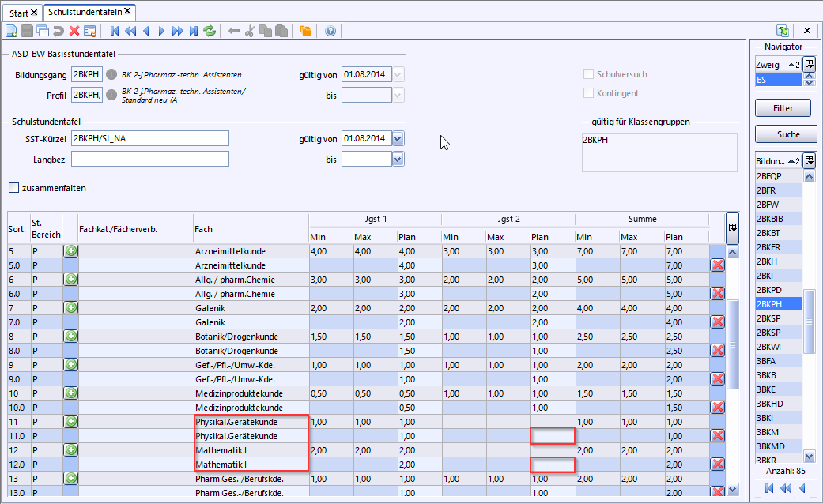
Task: Click the Langbez. input field
Action: click(x=150, y=159)
